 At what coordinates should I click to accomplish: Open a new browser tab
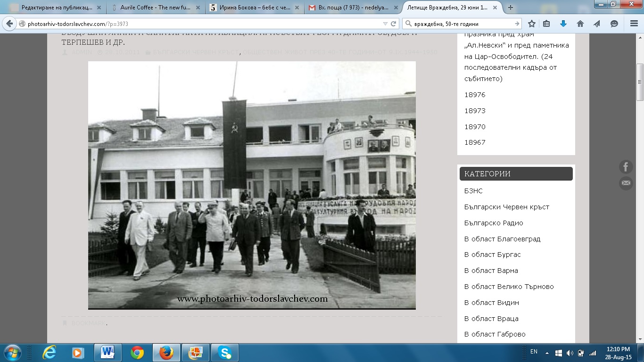pos(511,8)
